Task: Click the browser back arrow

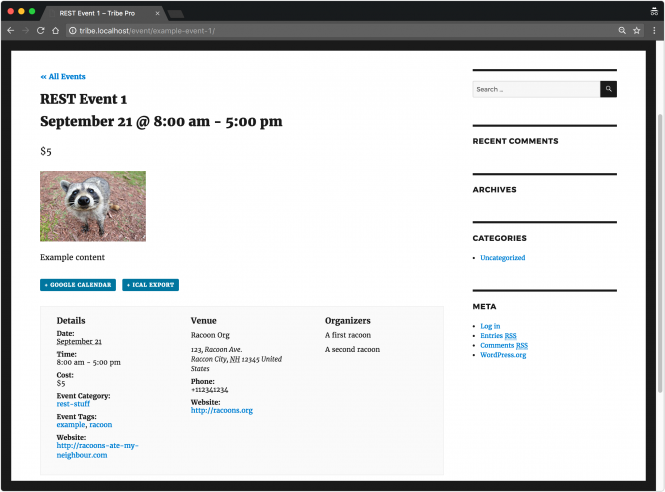Action: tap(11, 31)
